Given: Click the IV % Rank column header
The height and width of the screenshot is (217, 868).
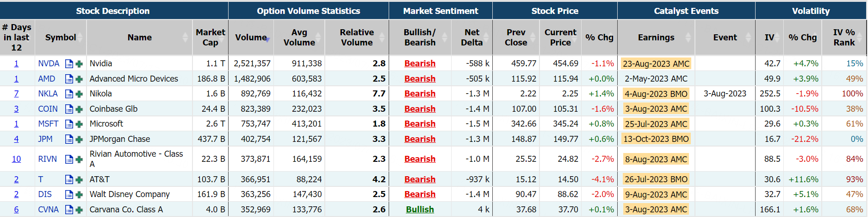Looking at the screenshot, I should tap(843, 38).
